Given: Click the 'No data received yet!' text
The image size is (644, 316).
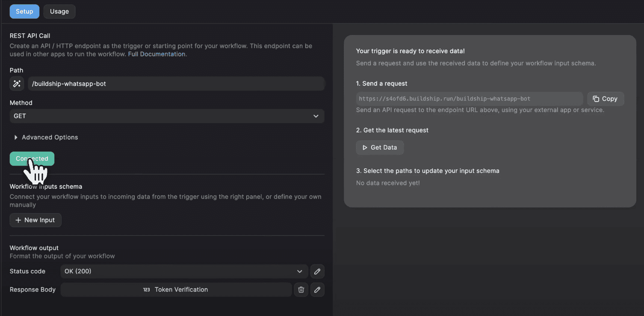Looking at the screenshot, I should coord(388,183).
